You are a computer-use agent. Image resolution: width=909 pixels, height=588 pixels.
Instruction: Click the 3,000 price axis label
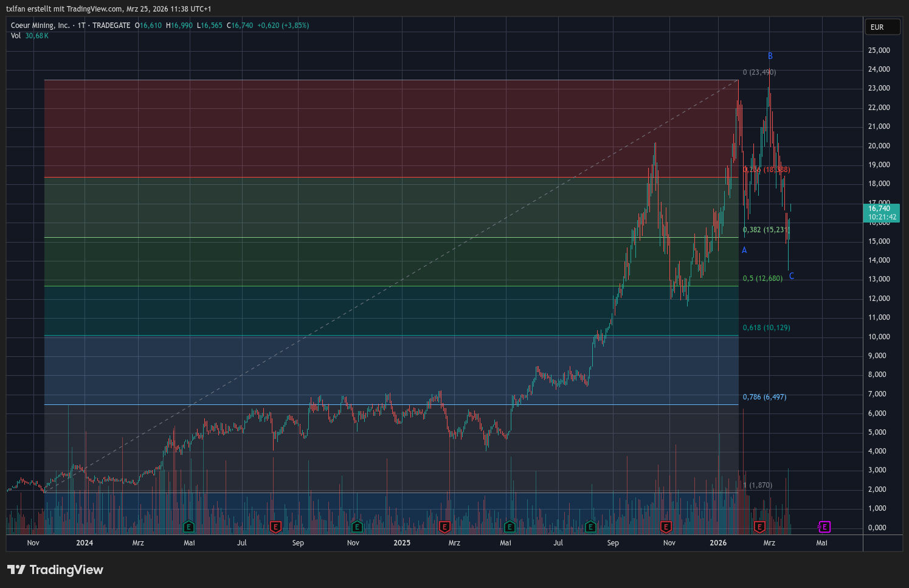[x=877, y=470]
